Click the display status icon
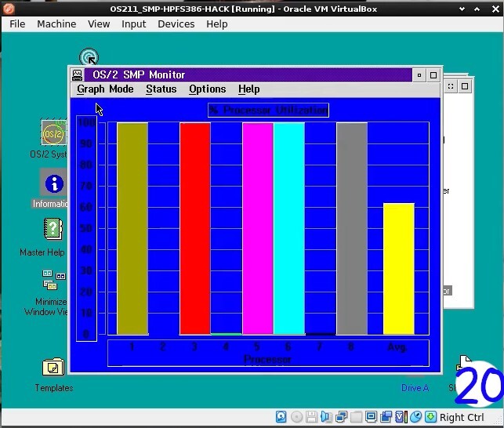 coord(371,417)
